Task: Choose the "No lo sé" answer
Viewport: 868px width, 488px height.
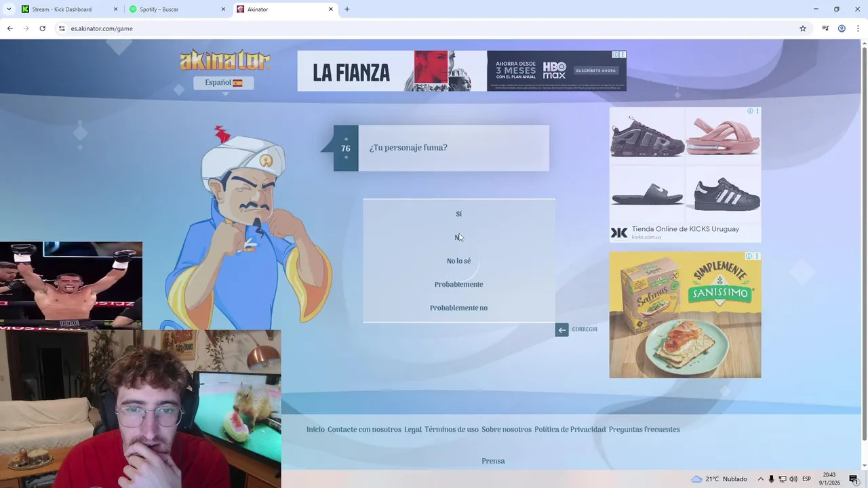Action: tap(458, 261)
